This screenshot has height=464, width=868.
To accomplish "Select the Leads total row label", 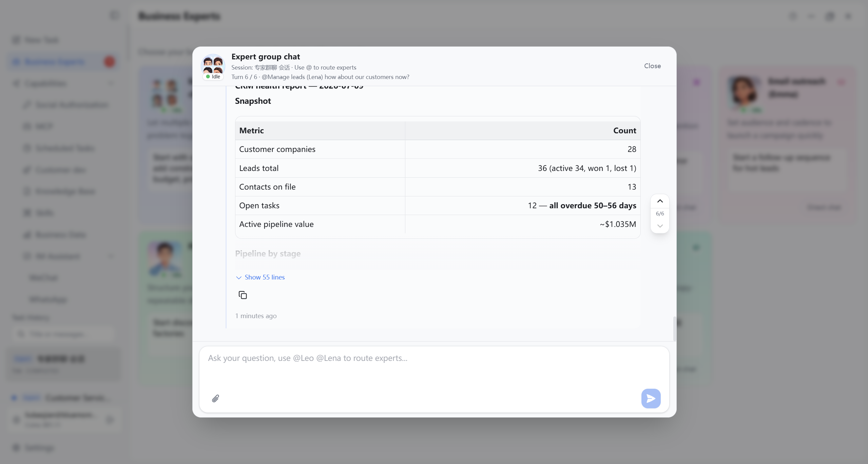I will pyautogui.click(x=259, y=168).
